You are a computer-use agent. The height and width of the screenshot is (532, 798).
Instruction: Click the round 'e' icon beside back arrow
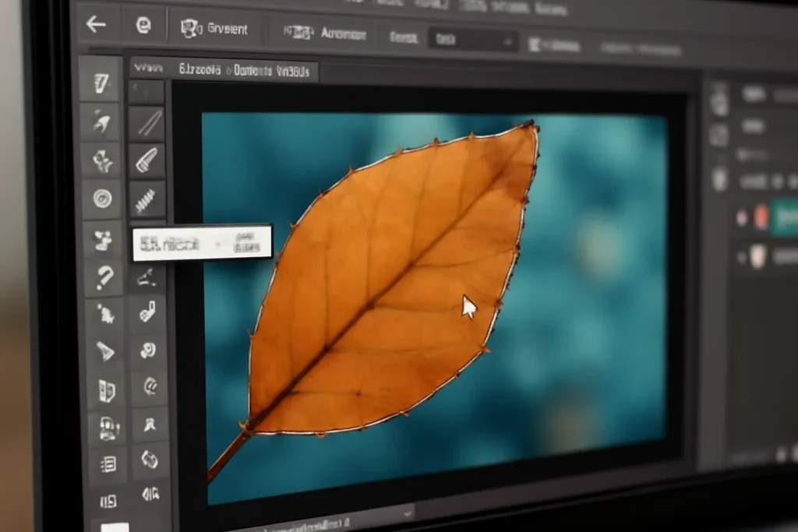coord(143,25)
